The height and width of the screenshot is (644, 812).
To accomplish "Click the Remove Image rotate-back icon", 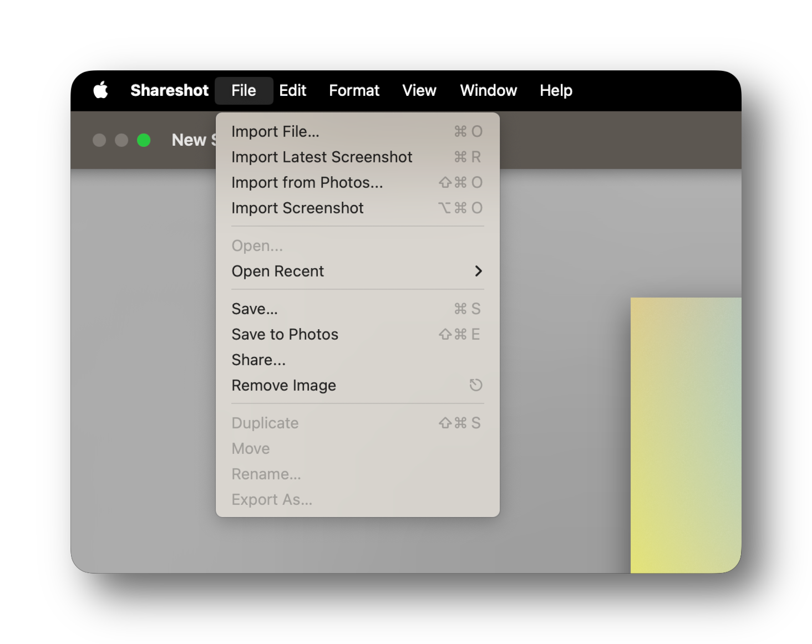I will tap(475, 385).
